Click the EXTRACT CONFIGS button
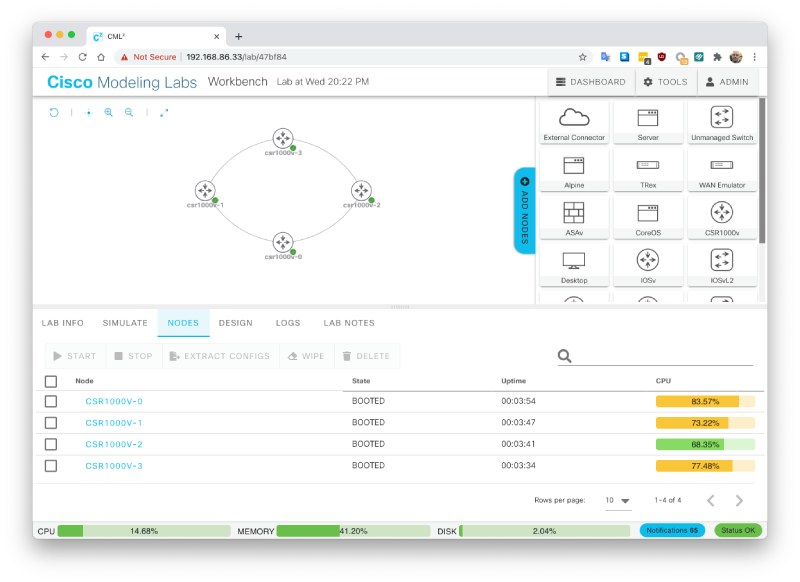The width and height of the screenshot is (800, 582). click(220, 356)
